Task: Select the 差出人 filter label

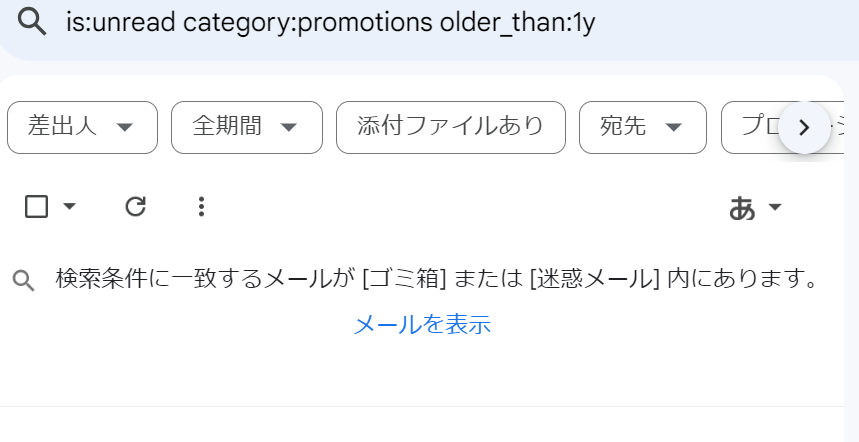Action: (x=62, y=127)
